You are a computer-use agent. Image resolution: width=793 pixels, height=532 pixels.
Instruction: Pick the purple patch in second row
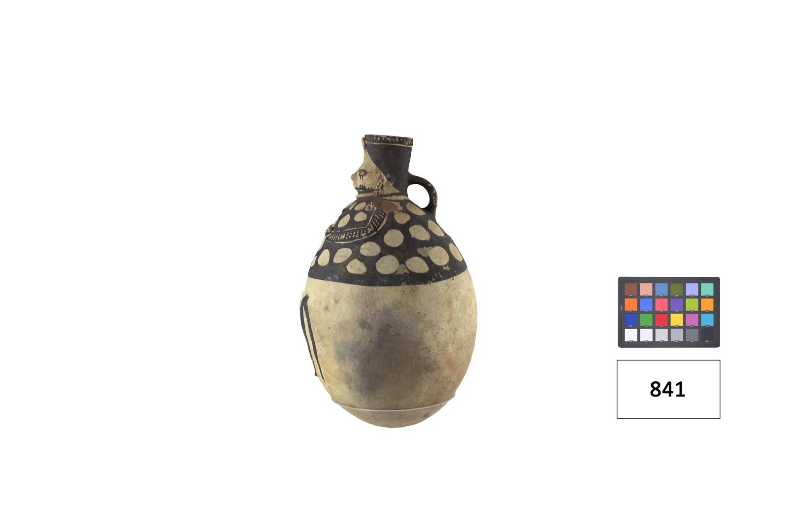pyautogui.click(x=677, y=304)
